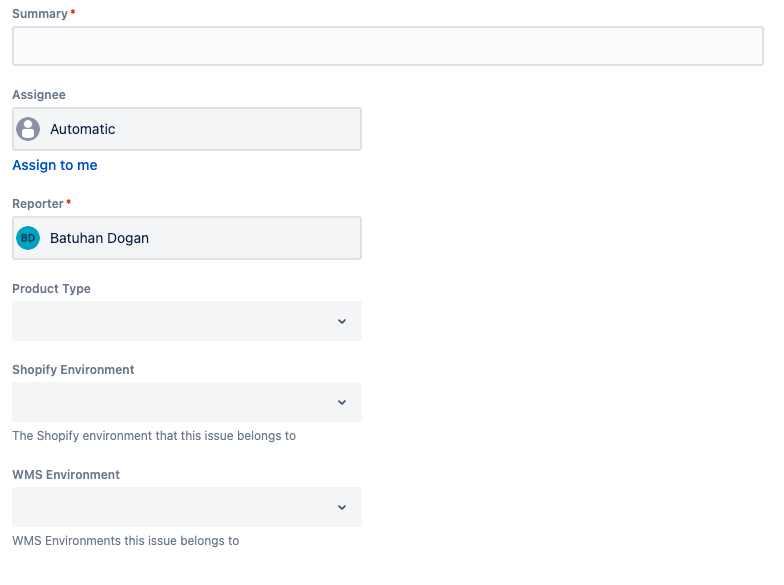Image resolution: width=784 pixels, height=585 pixels.
Task: Open the Assignee field showing Automatic
Action: click(x=200, y=129)
